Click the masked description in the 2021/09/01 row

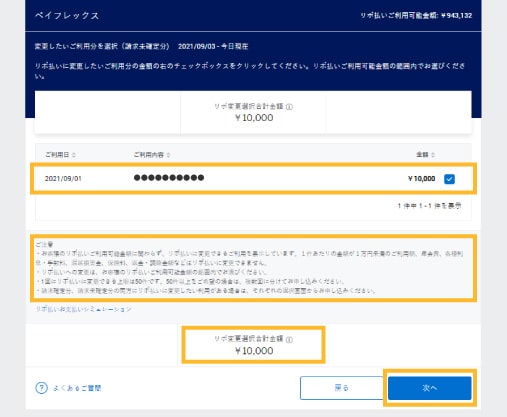(x=169, y=178)
